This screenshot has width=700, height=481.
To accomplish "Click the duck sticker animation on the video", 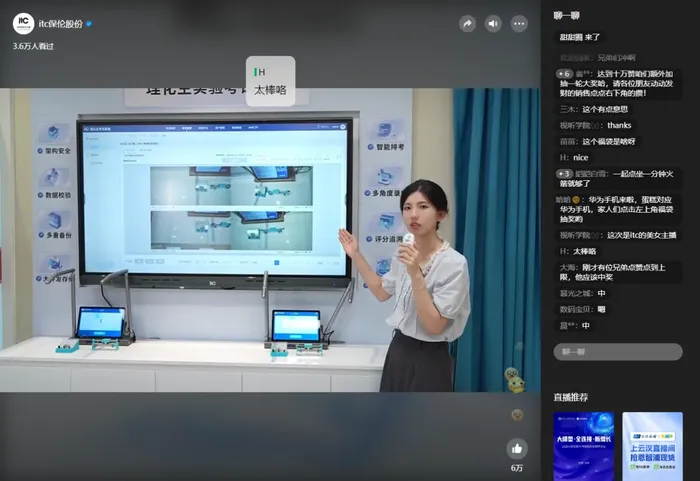I will click(515, 380).
